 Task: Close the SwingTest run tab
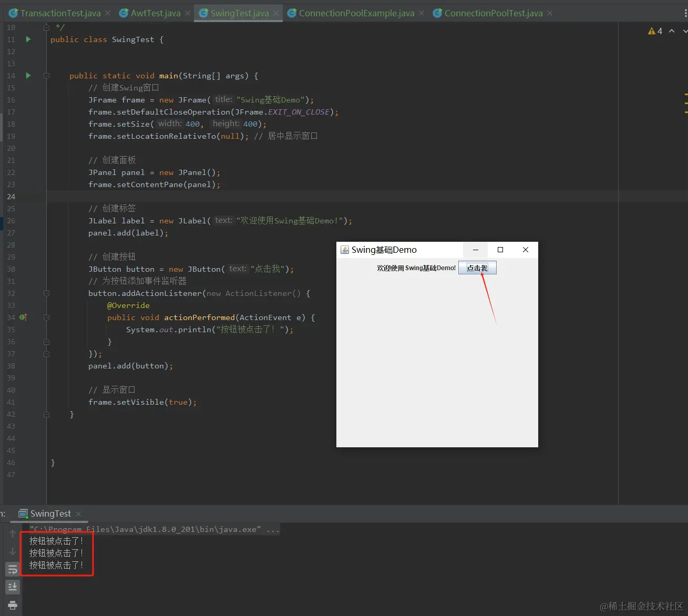click(78, 514)
